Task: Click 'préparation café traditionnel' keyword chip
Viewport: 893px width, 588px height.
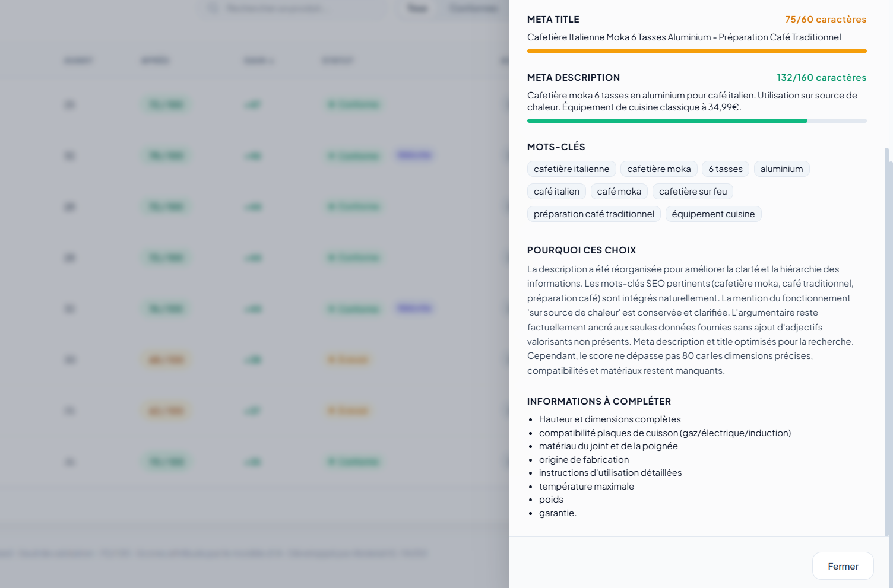Action: coord(594,214)
